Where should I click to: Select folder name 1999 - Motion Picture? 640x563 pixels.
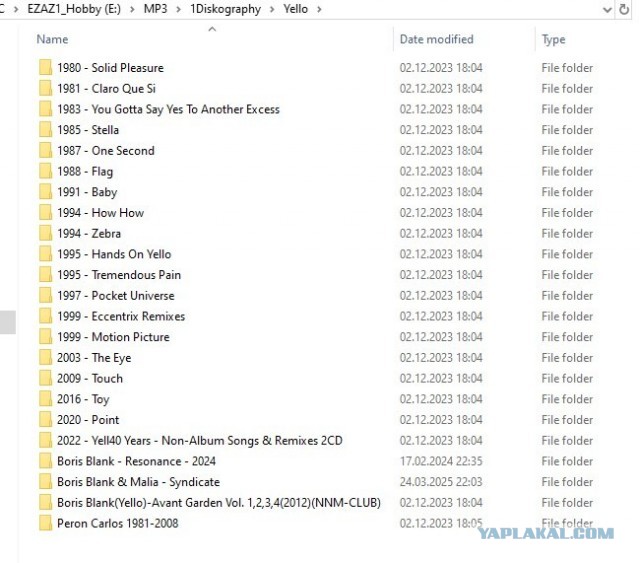pos(113,336)
